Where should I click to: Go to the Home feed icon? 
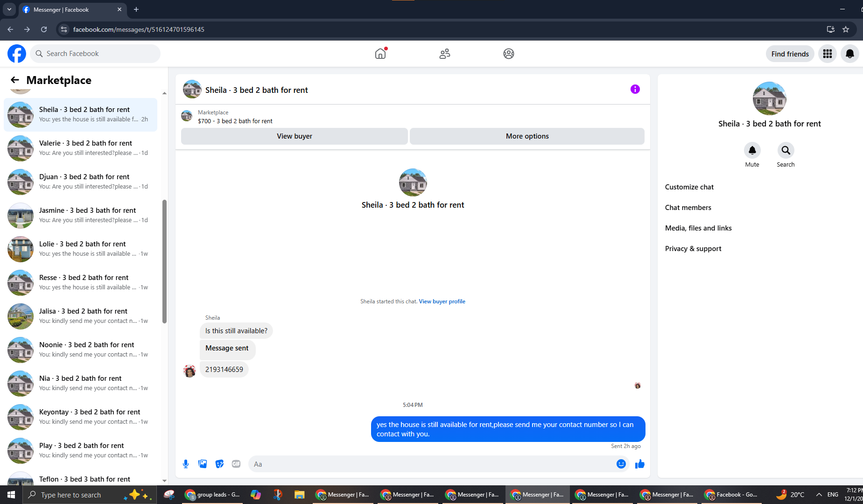click(x=380, y=54)
